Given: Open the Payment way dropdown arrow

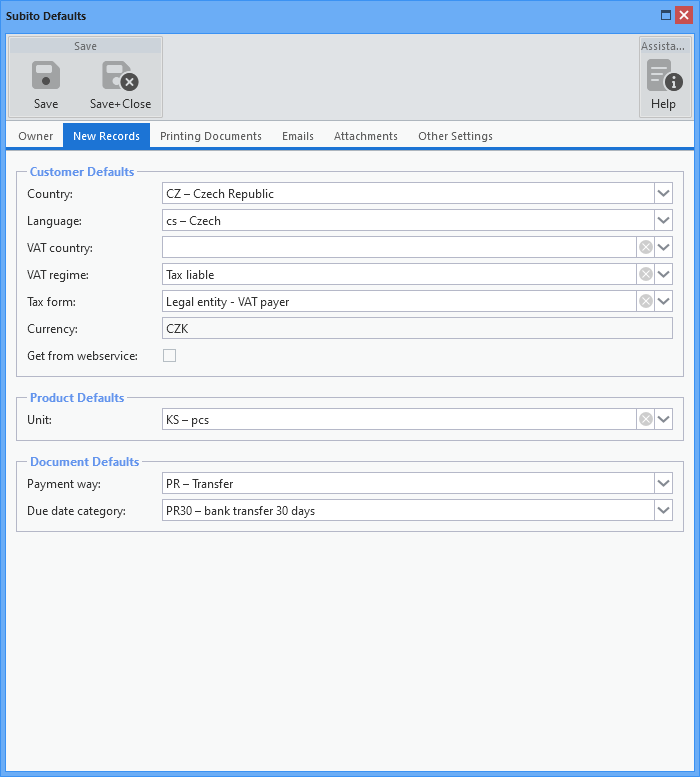Looking at the screenshot, I should click(663, 483).
